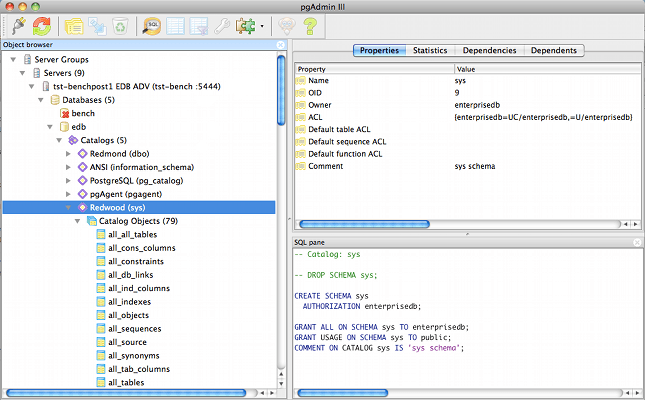The height and width of the screenshot is (400, 645).
Task: Close the Object browser panel
Action: tap(281, 44)
